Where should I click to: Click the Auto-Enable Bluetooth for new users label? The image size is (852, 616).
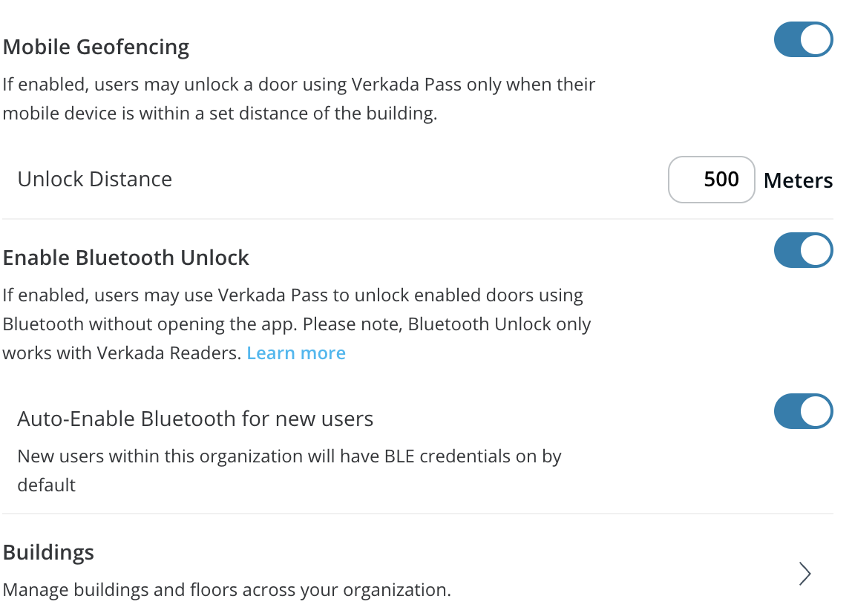point(195,419)
